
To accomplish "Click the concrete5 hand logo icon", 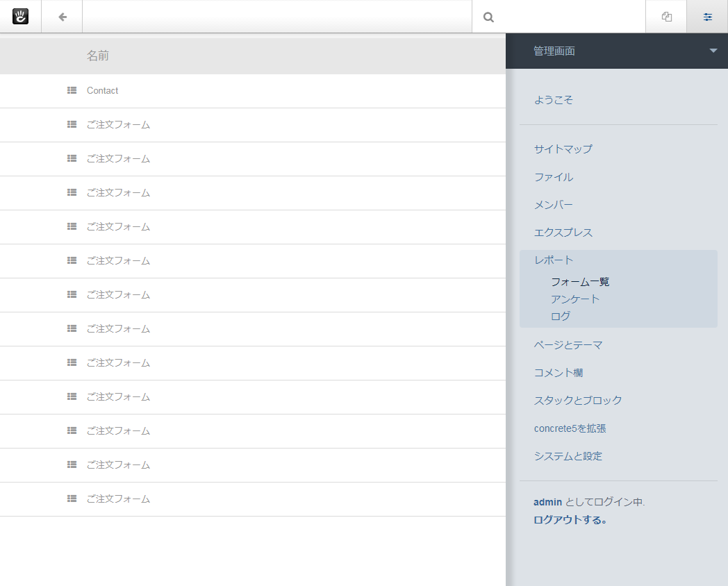I will [x=20, y=16].
